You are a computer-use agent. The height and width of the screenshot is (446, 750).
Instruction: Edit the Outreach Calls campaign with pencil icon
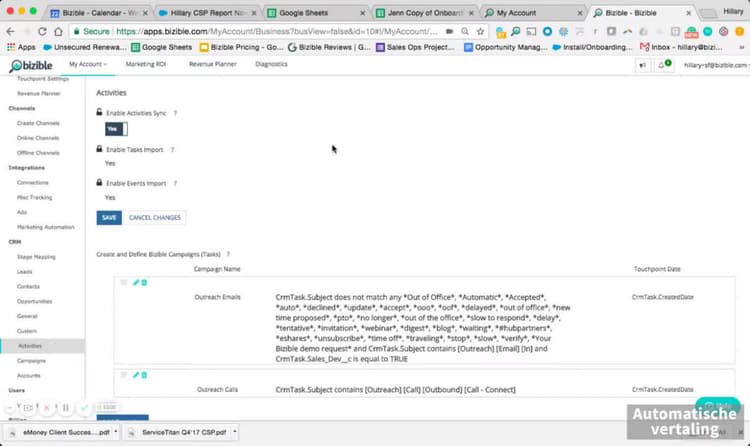click(136, 375)
